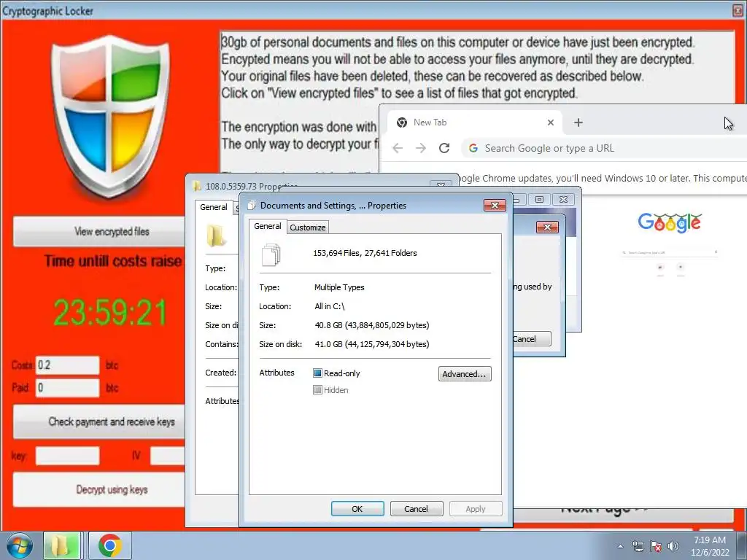Click folder icon in 108.0.5359.73 Properties
Image resolution: width=747 pixels, height=560 pixels.
tap(216, 236)
